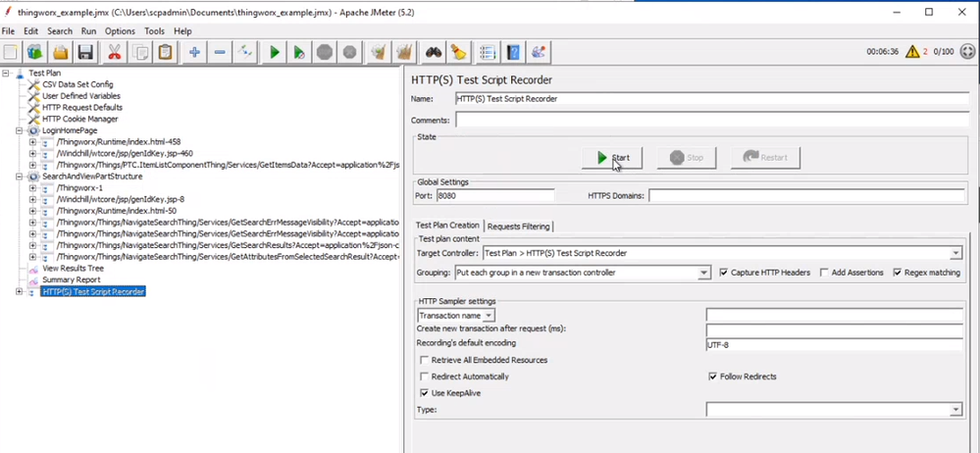Open the Edit menu
This screenshot has width=980, height=453.
[31, 30]
